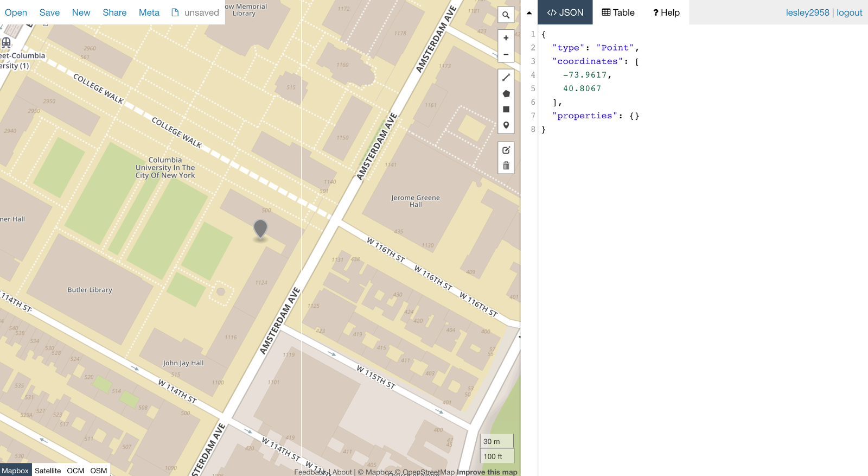Switch base layer to Satellite
Screen dimensions: 868x476
48,471
